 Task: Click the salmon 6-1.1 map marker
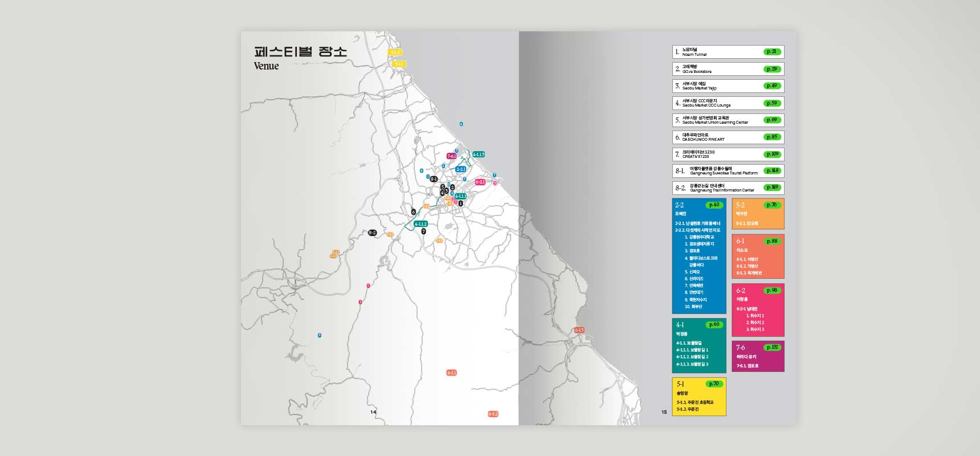[452, 373]
